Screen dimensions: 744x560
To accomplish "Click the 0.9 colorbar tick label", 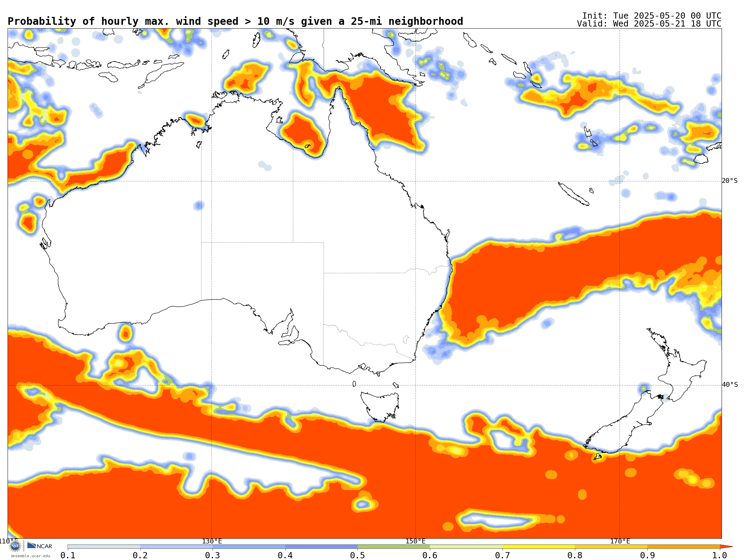I will point(648,555).
